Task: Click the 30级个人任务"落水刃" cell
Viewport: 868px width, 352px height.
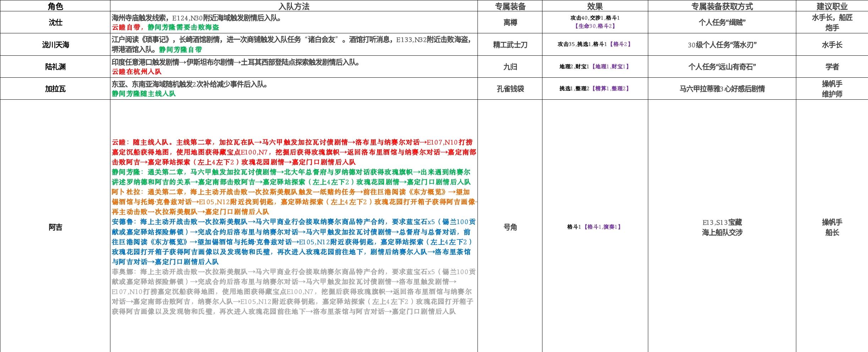Action: point(722,45)
